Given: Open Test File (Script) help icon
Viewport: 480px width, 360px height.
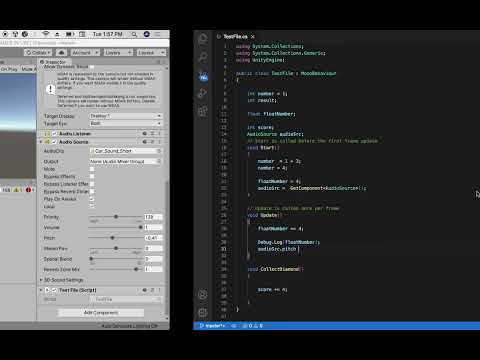Looking at the screenshot, I should pos(145,290).
